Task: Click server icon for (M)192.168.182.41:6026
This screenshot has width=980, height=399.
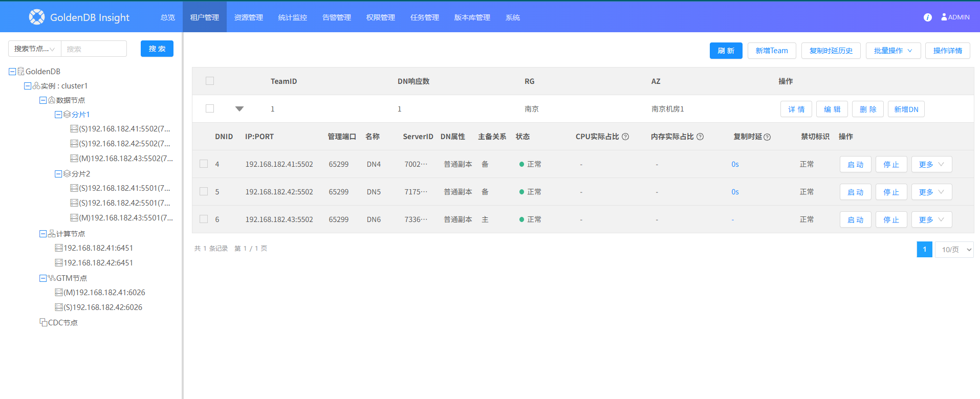Action: tap(59, 293)
